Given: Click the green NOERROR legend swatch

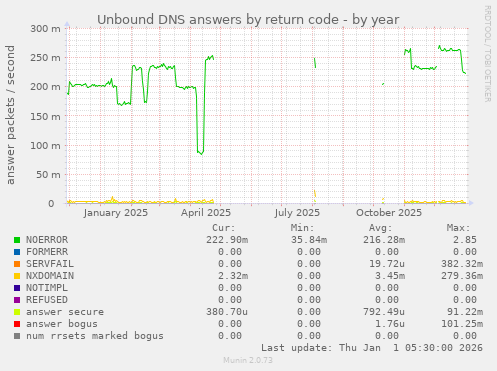Looking at the screenshot, I should pyautogui.click(x=17, y=240).
